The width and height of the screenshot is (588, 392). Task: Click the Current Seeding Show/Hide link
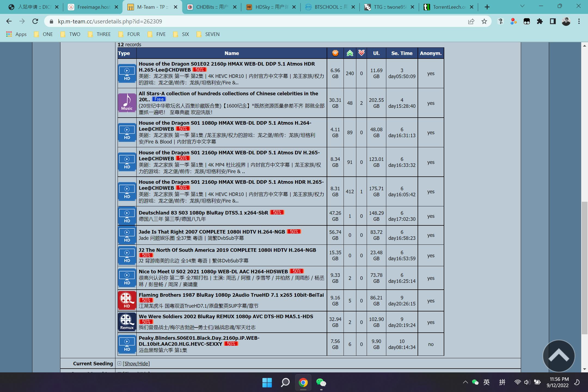pos(136,364)
